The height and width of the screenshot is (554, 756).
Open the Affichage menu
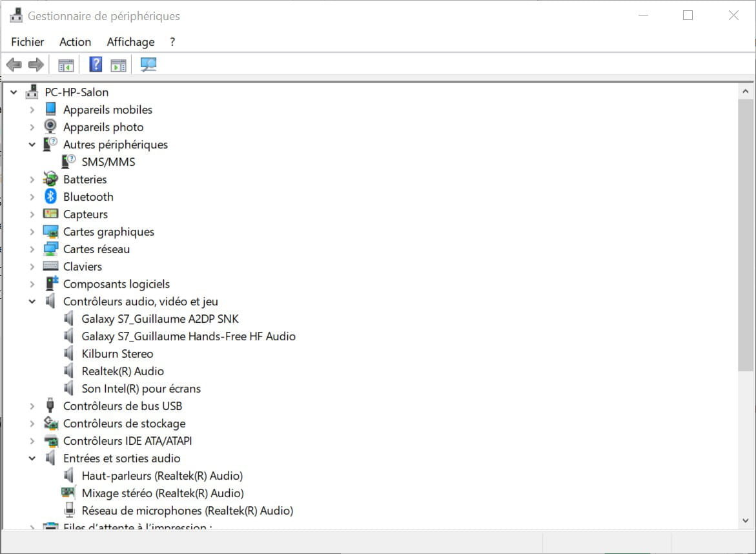pos(130,42)
